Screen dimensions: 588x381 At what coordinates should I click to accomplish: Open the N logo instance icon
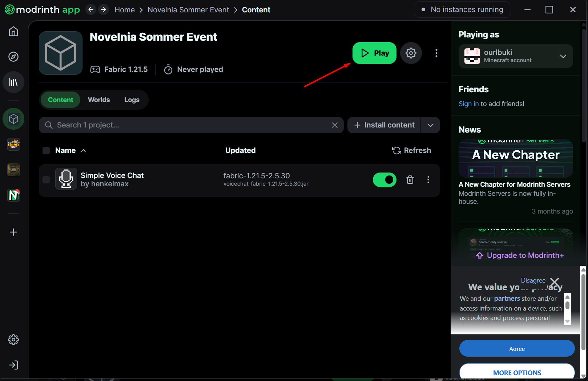[14, 195]
